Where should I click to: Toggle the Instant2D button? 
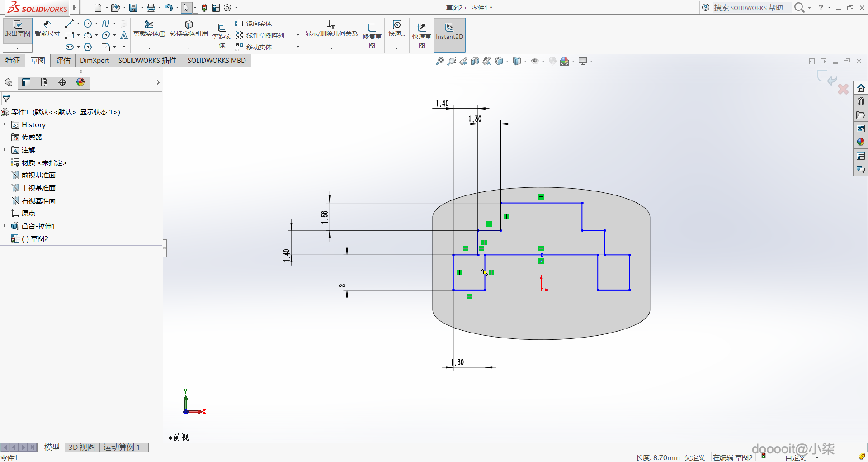(x=449, y=28)
